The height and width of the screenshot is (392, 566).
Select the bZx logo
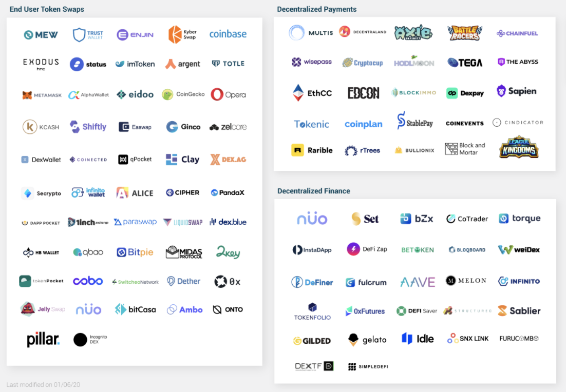[x=417, y=219]
